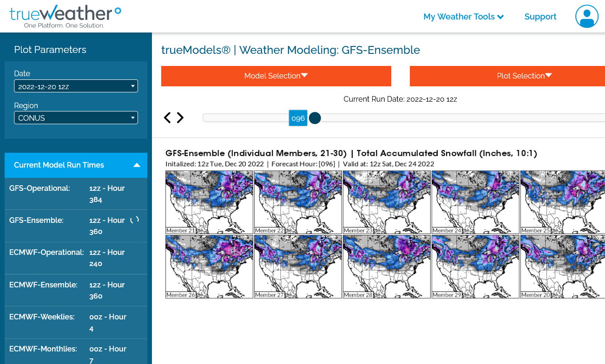Go to next forecast hour arrow
This screenshot has height=364, width=605.
click(x=180, y=118)
